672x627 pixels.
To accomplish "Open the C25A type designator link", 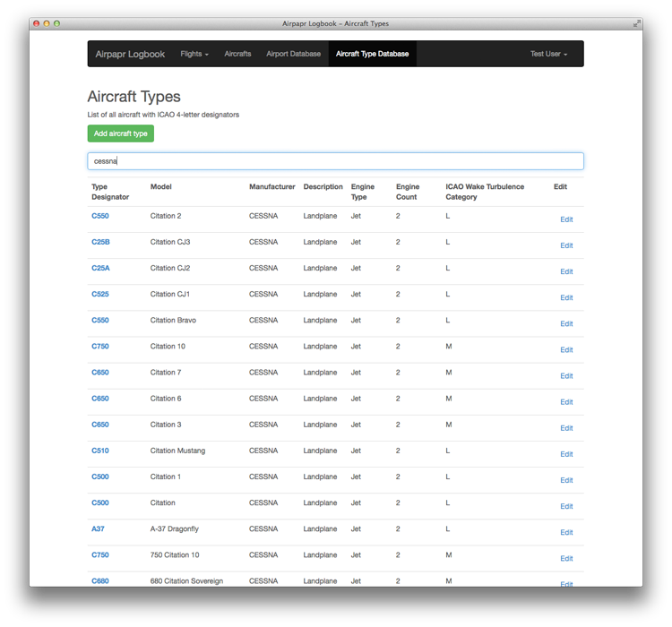I will (100, 269).
